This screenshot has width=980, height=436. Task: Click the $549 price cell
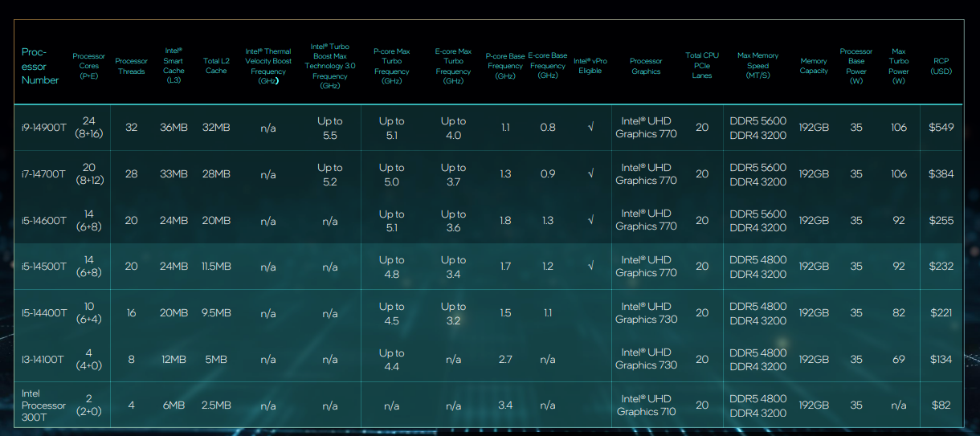(x=941, y=128)
